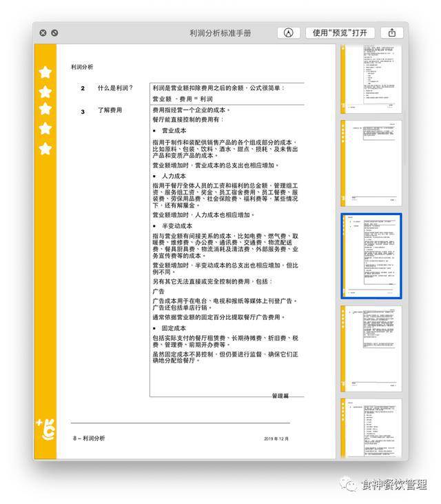Click the bottom star in yellow sidebar
This screenshot has width=441, height=504.
[x=45, y=148]
